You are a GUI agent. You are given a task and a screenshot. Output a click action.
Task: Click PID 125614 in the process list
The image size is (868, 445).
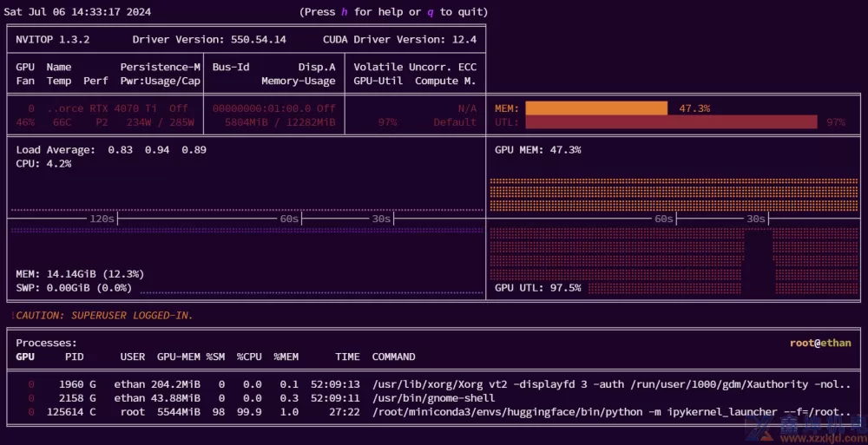coord(65,412)
